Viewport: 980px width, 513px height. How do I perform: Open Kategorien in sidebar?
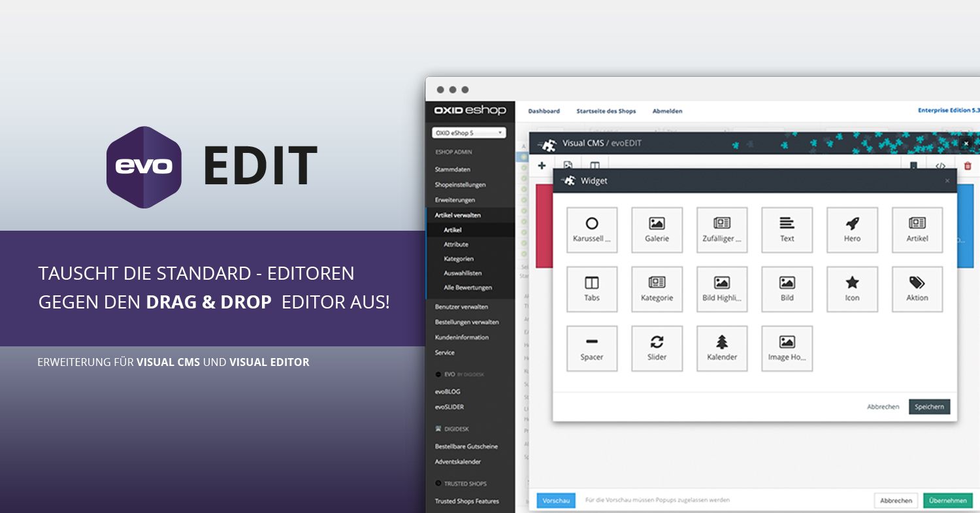[459, 259]
